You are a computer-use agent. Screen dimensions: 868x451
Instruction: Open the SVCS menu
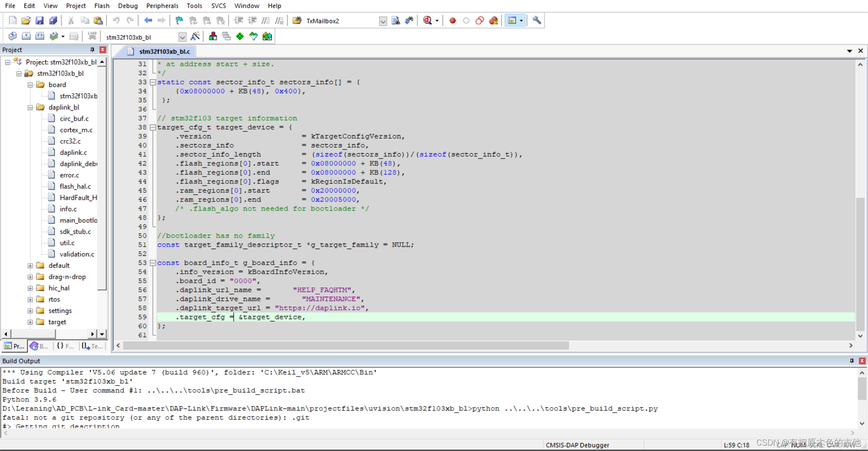pyautogui.click(x=218, y=6)
